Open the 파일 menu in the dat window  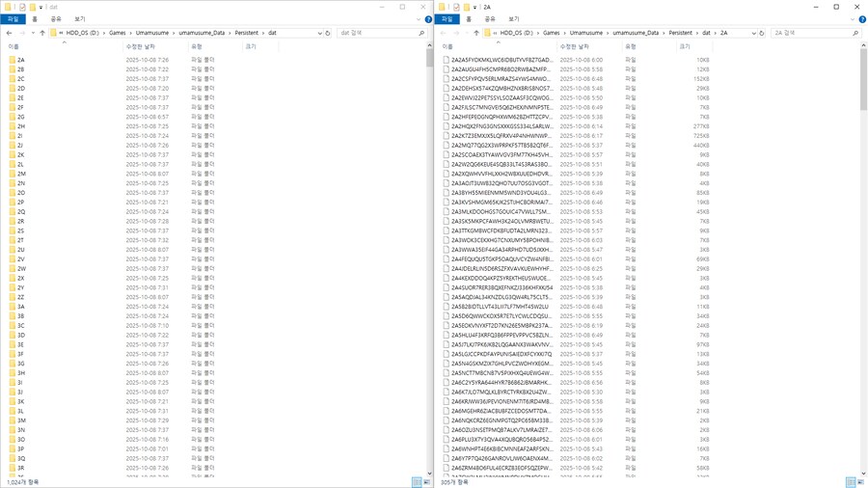(x=13, y=19)
